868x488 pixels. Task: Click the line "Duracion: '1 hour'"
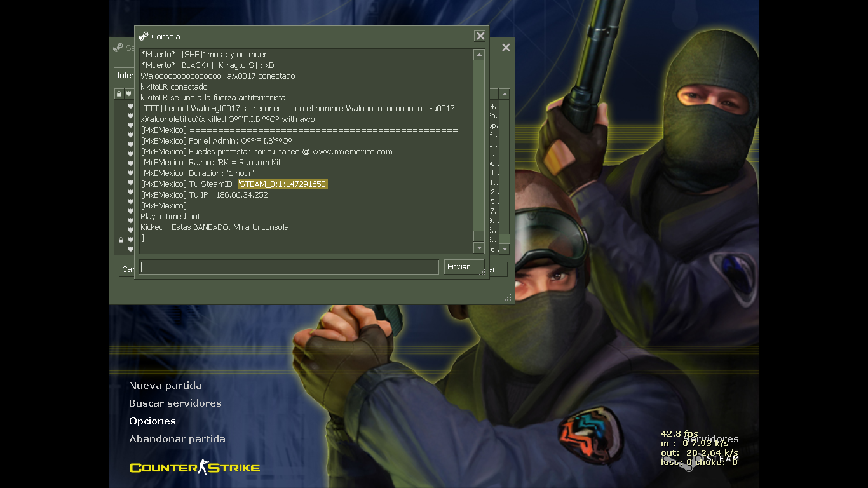(x=198, y=173)
